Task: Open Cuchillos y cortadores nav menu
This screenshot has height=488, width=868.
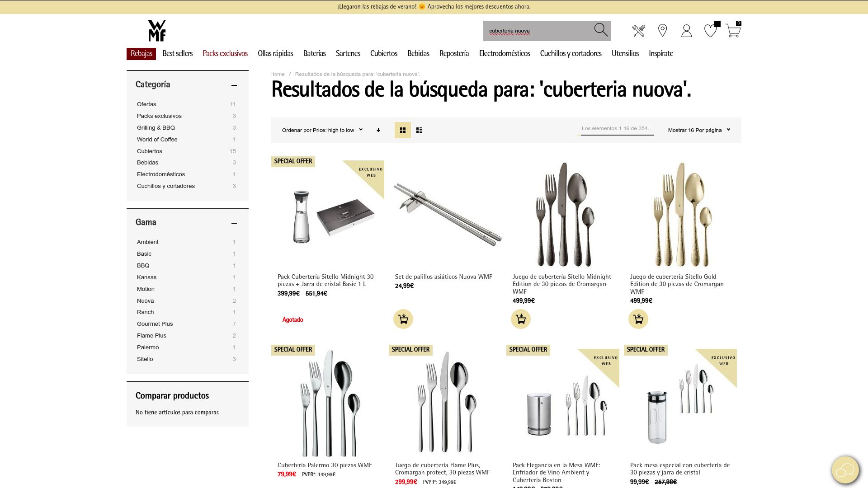Action: 571,53
